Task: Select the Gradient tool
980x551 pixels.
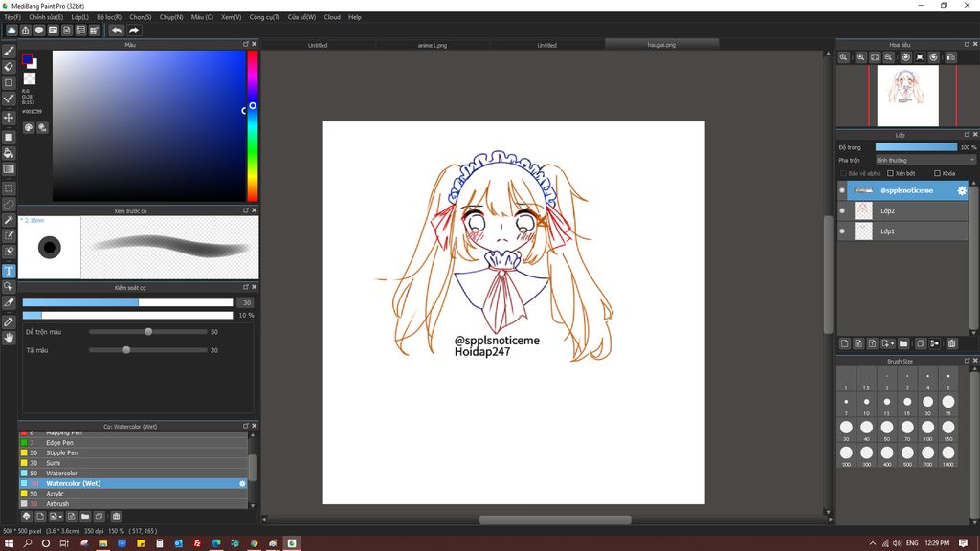Action: pos(9,169)
